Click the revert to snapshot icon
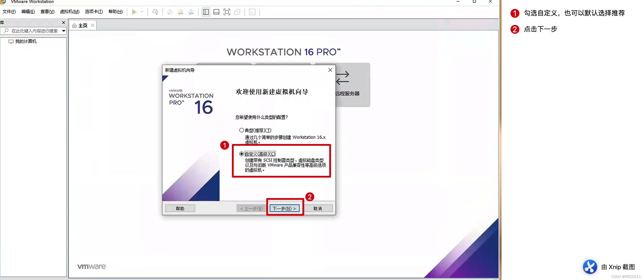 click(x=180, y=12)
